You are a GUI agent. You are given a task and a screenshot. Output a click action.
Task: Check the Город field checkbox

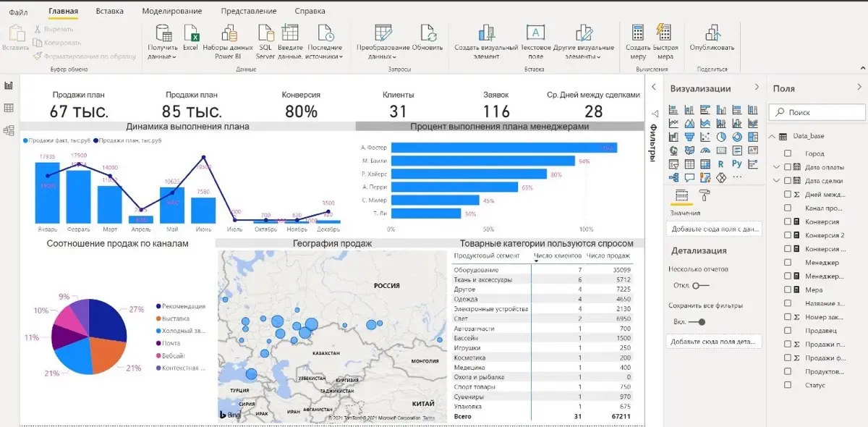pos(788,153)
